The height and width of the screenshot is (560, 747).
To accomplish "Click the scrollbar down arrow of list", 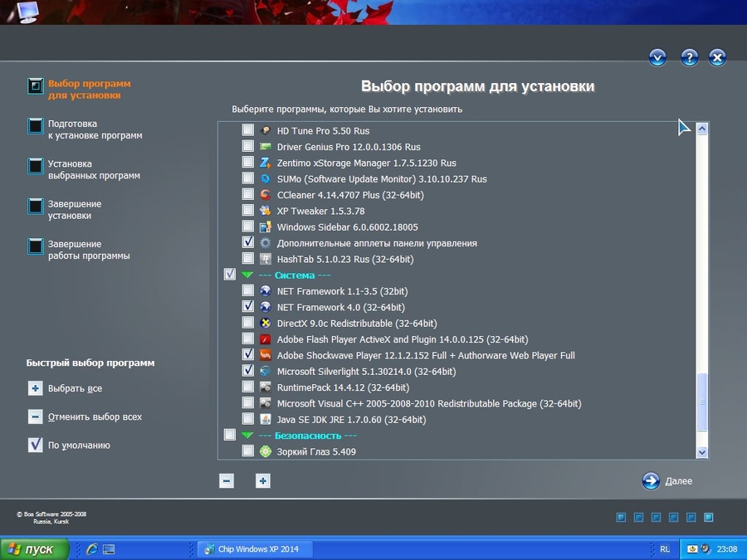I will [x=702, y=452].
